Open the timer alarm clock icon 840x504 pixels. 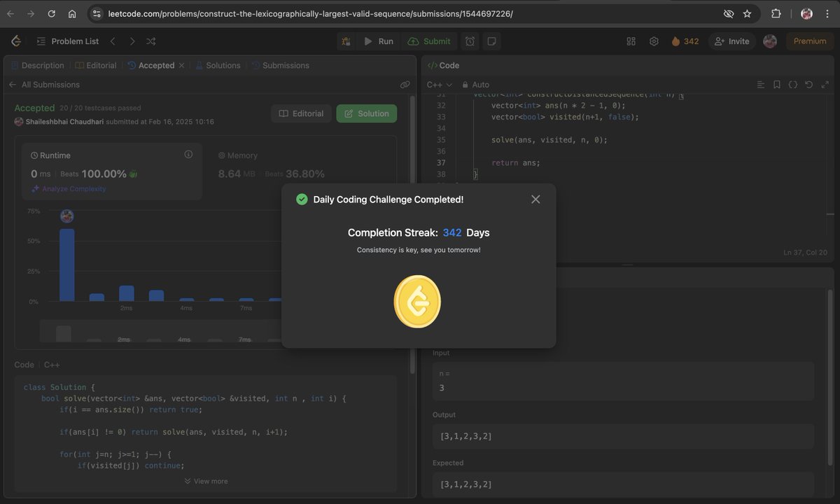(470, 41)
